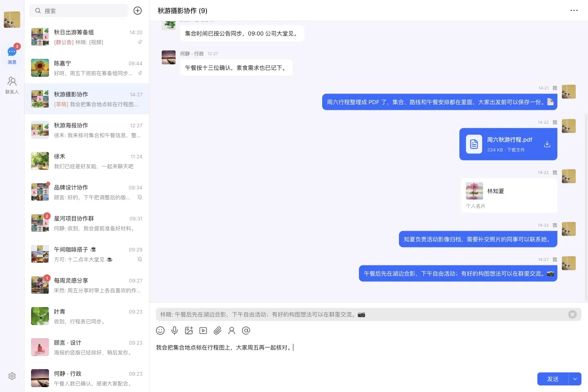Image resolution: width=588 pixels, height=392 pixels.
Task: Open the 秋日出游筹备组 conversation
Action: pos(87,37)
